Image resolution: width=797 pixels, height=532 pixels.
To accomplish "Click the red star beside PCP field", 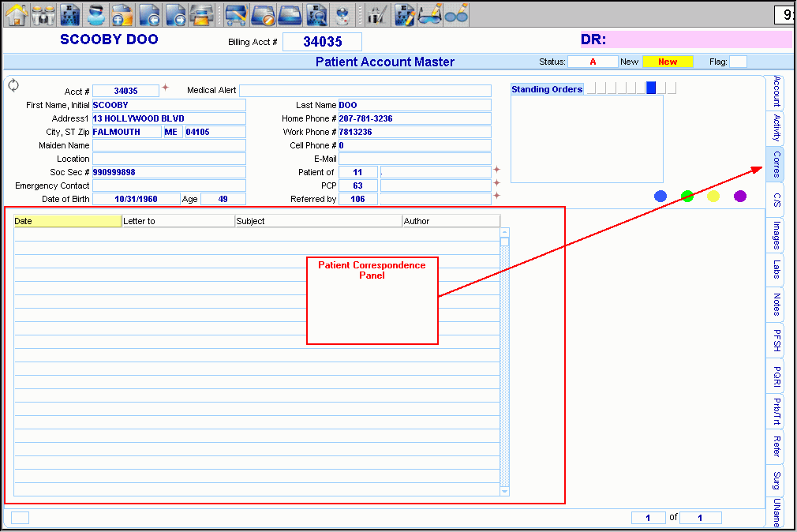I will 497,182.
